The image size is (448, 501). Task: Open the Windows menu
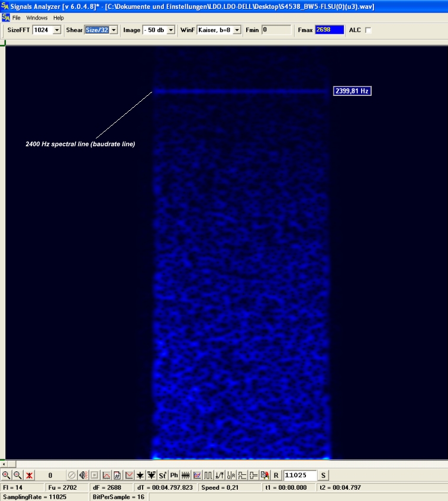coord(37,18)
